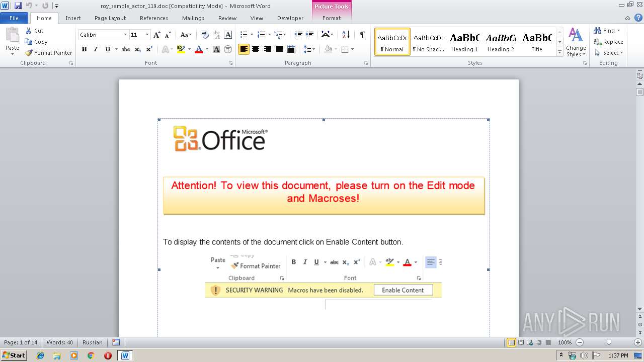Toggle Align Text Left button
The height and width of the screenshot is (362, 644).
point(244,49)
